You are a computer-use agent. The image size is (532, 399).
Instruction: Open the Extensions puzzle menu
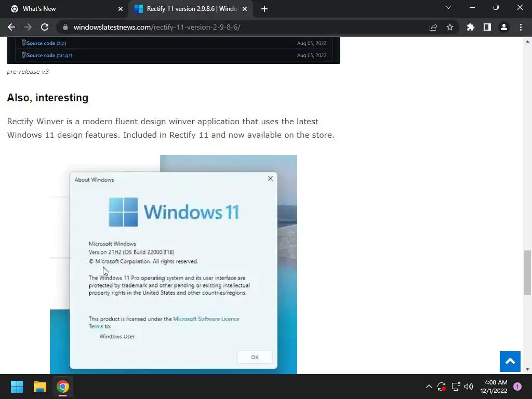pyautogui.click(x=471, y=27)
